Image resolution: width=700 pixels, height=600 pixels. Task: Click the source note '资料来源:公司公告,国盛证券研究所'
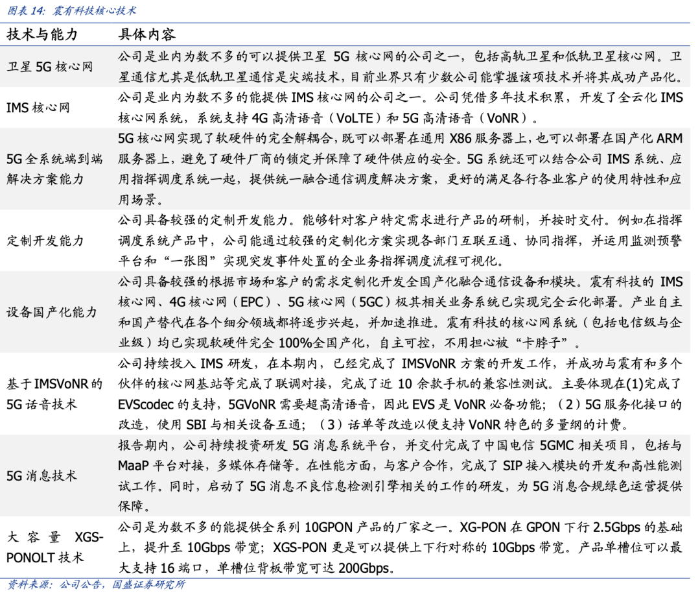pos(96,585)
